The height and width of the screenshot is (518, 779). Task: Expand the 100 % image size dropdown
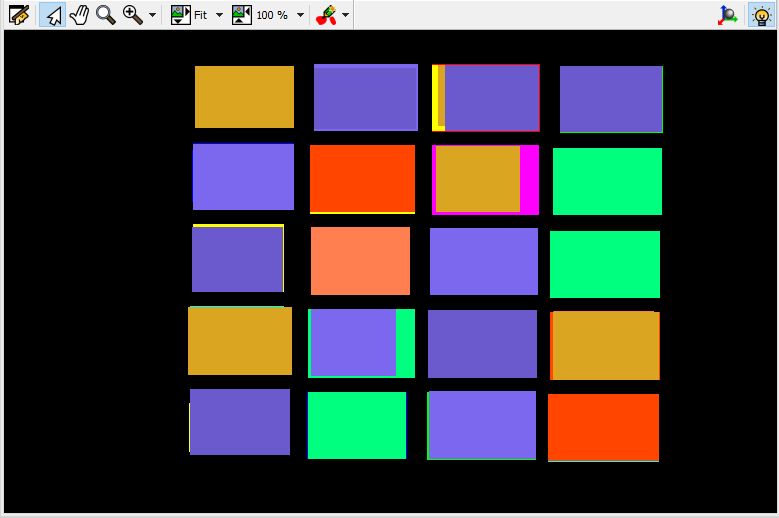click(x=300, y=15)
